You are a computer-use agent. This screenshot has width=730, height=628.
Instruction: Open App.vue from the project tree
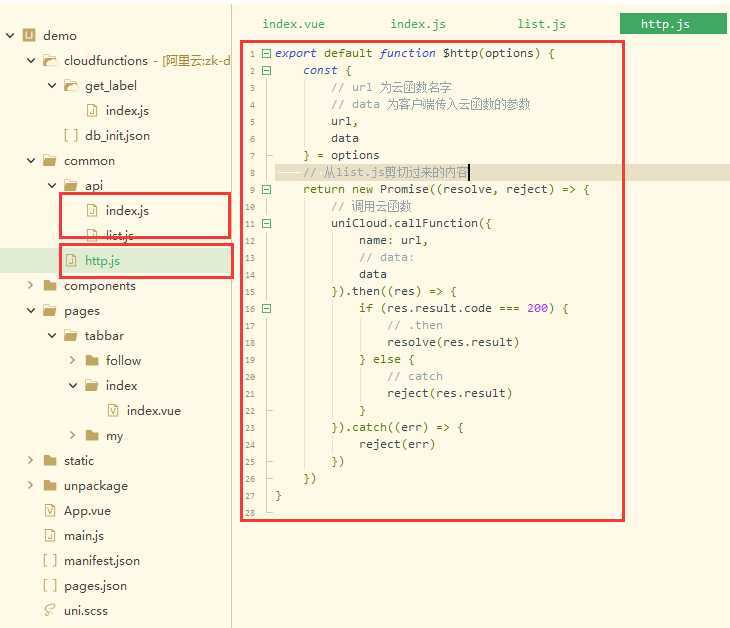[87, 510]
